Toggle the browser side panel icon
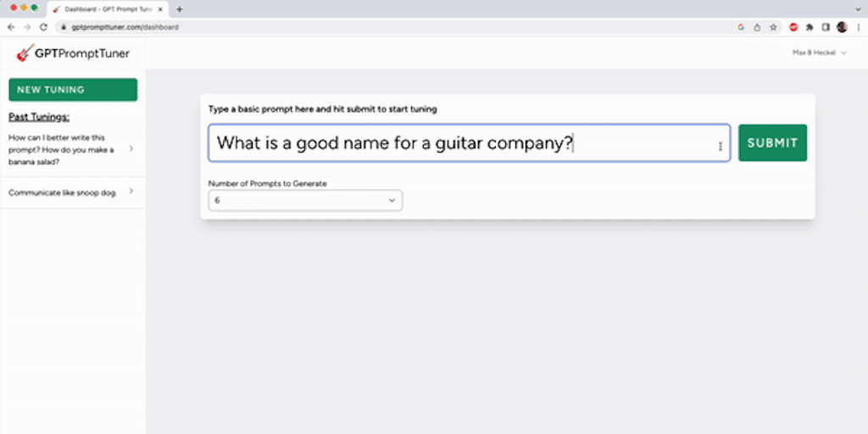The width and height of the screenshot is (868, 434). coord(826,27)
